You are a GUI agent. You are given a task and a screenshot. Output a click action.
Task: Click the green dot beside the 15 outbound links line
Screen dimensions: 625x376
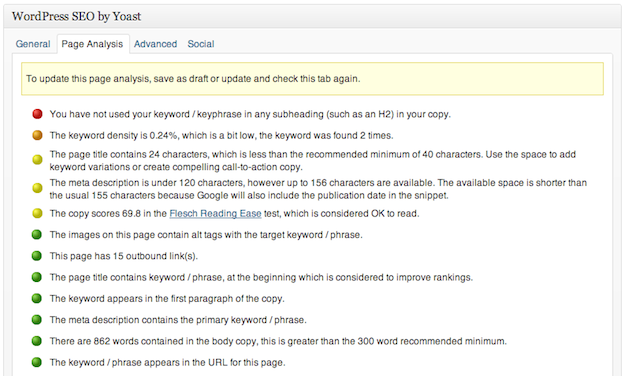coord(37,256)
